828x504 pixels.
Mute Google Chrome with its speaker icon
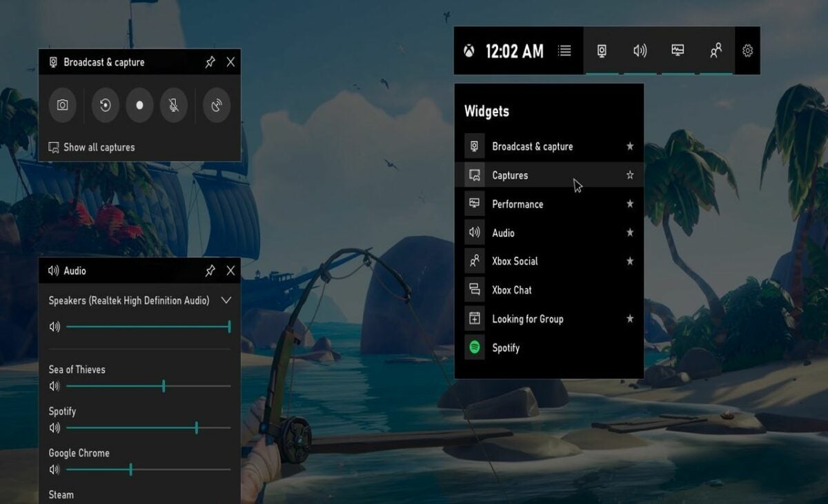point(54,470)
